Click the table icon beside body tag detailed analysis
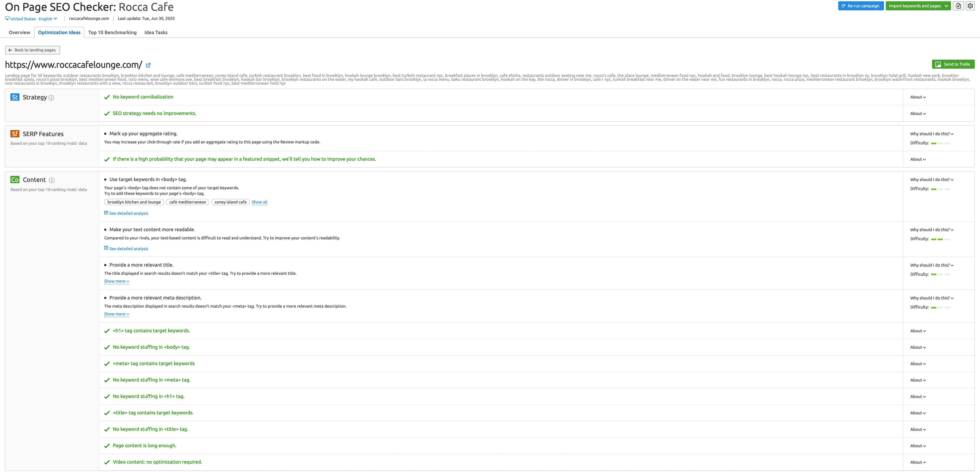This screenshot has height=474, width=980. [x=106, y=213]
